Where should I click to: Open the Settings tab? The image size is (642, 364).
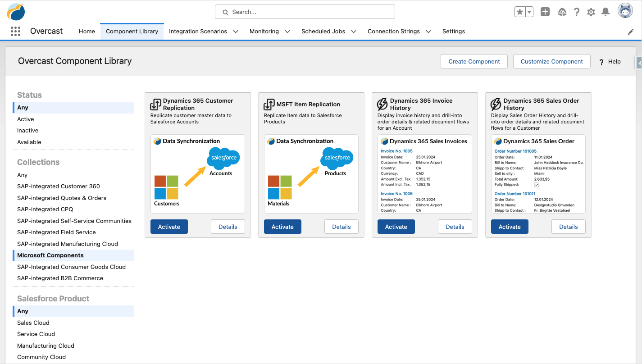click(x=454, y=32)
